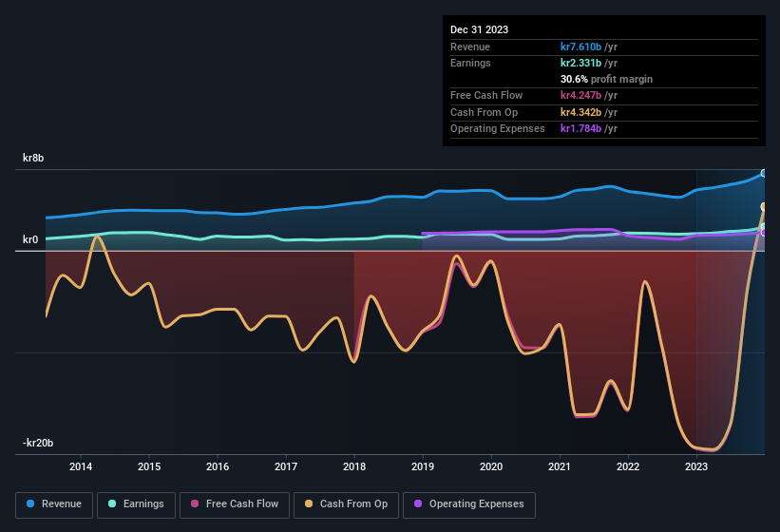Image resolution: width=780 pixels, height=532 pixels.
Task: Click the kr7.610b revenue value
Action: (580, 47)
